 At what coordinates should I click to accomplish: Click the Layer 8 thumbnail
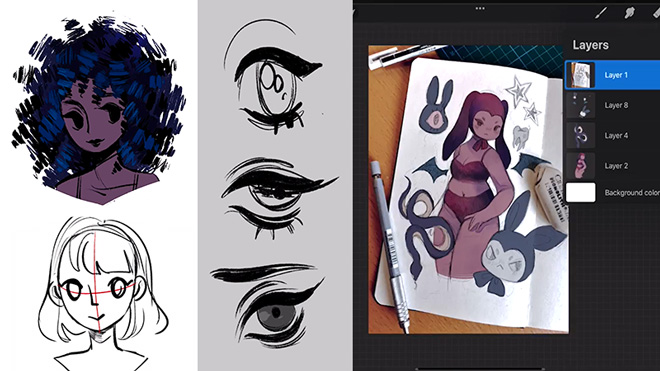[581, 105]
